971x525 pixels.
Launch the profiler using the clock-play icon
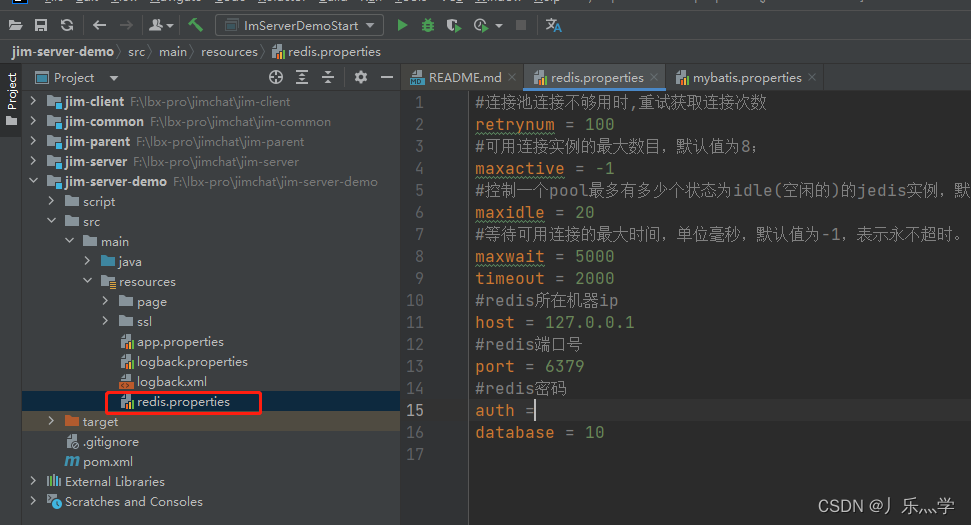pos(481,25)
